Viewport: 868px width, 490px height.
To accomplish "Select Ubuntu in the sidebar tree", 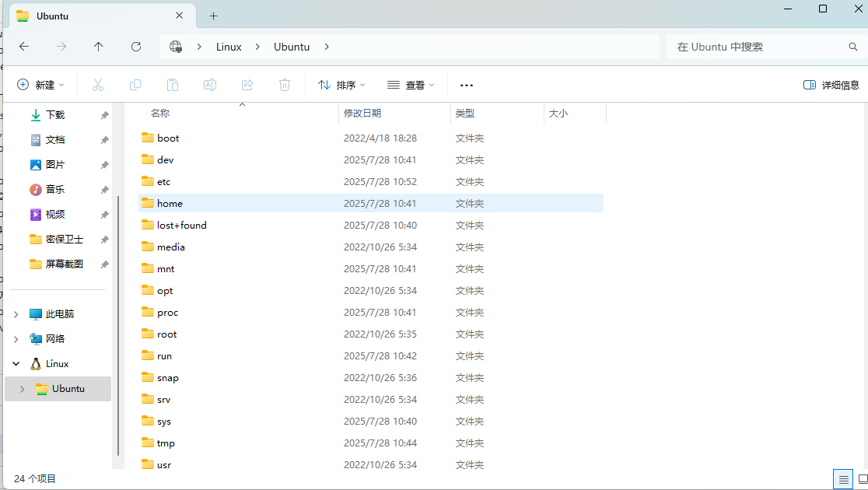I will tap(60, 389).
